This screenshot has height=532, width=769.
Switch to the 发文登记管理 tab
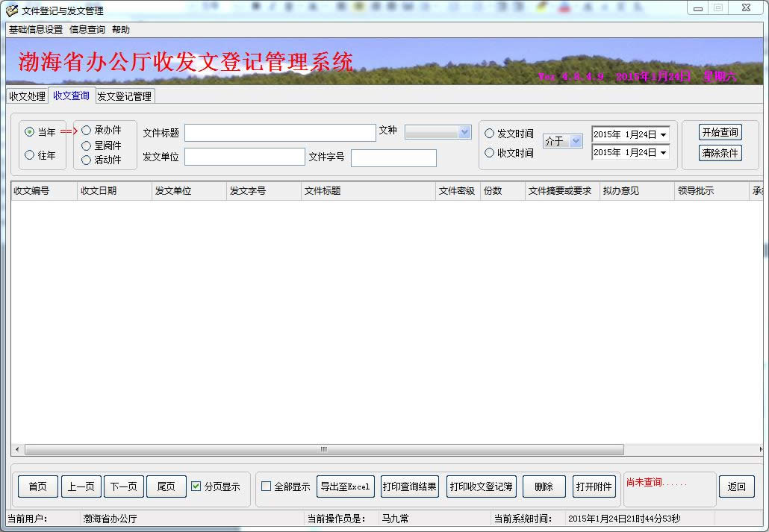(x=125, y=96)
